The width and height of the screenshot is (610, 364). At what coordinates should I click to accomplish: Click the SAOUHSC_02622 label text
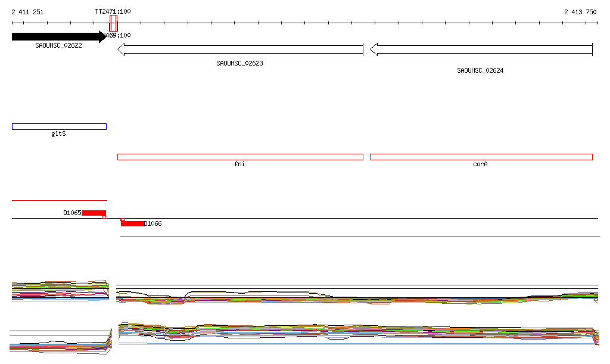59,45
